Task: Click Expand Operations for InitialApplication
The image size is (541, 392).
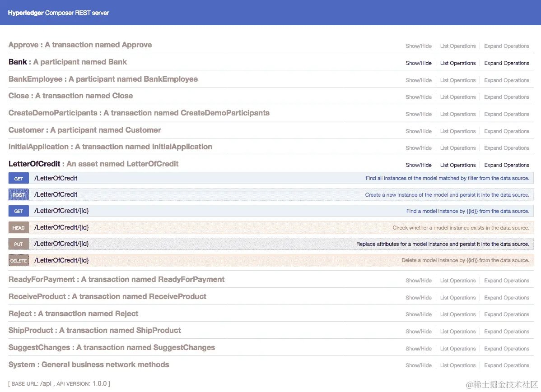Action: [x=507, y=148]
